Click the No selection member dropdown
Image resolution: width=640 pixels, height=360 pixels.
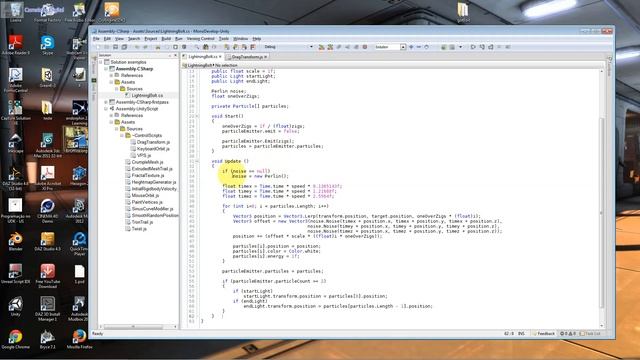[226, 65]
